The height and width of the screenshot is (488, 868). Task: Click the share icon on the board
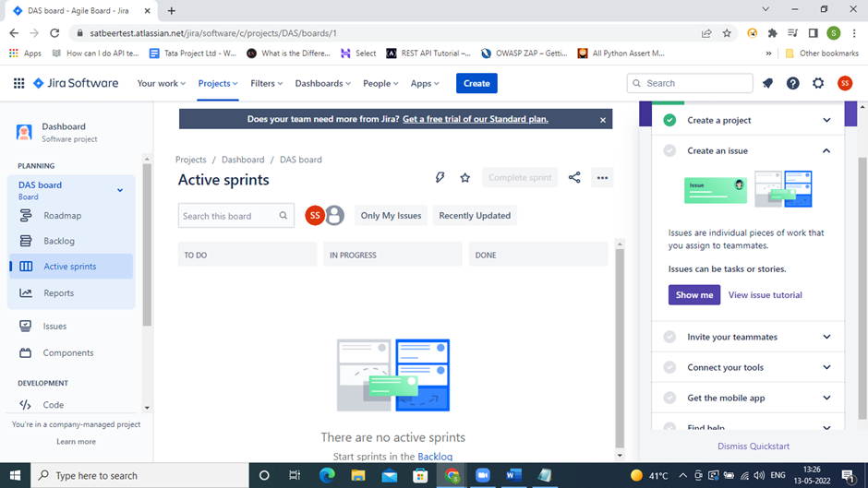point(574,178)
